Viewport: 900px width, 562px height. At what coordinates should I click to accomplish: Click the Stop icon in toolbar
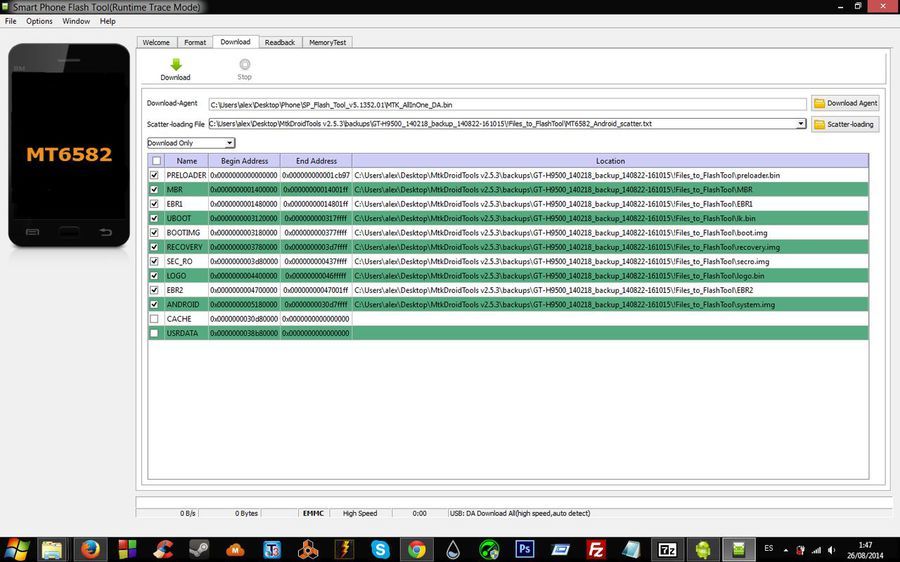(x=245, y=64)
